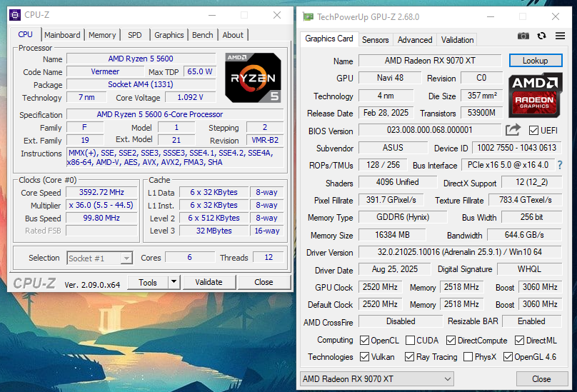Click the BIOS export share icon
577x392 pixels.
point(513,130)
